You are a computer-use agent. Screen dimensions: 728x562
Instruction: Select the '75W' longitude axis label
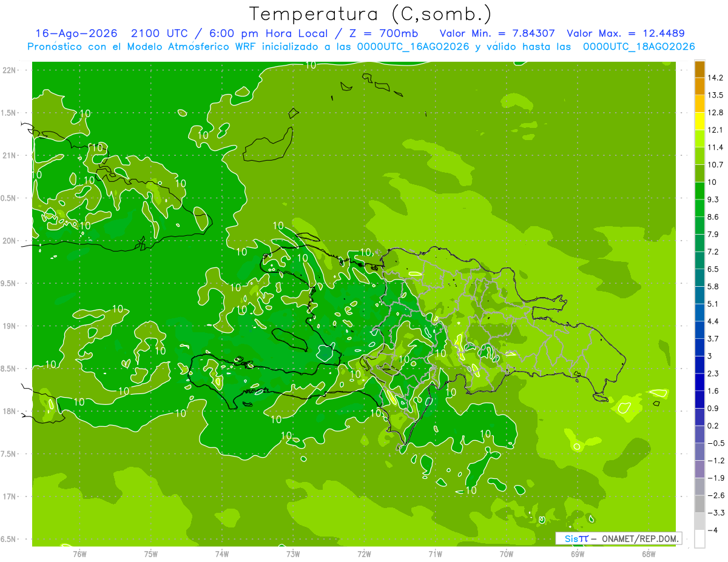[x=151, y=554]
